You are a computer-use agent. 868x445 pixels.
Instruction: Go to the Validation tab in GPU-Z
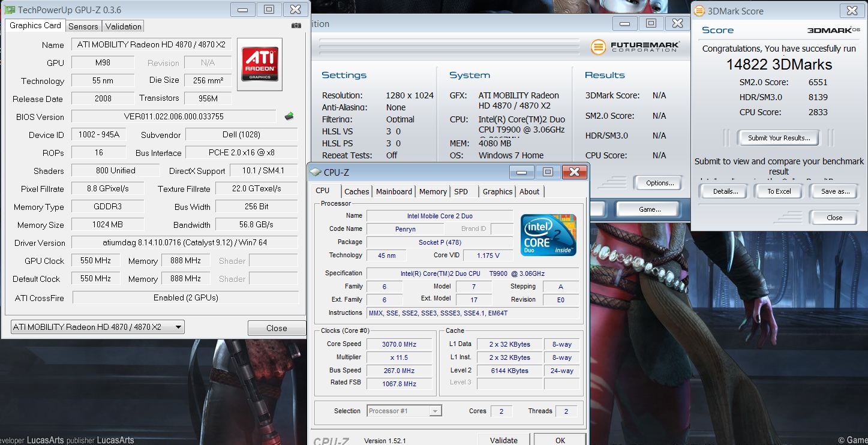pyautogui.click(x=123, y=26)
